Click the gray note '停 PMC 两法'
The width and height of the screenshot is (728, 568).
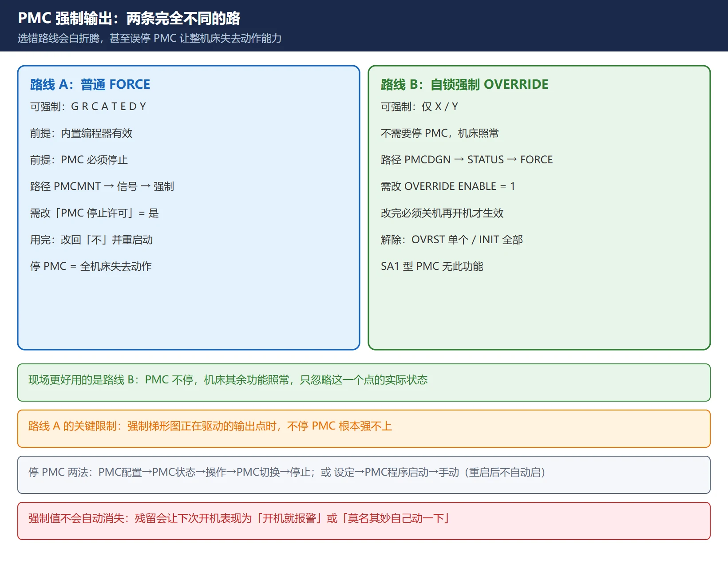tap(364, 475)
